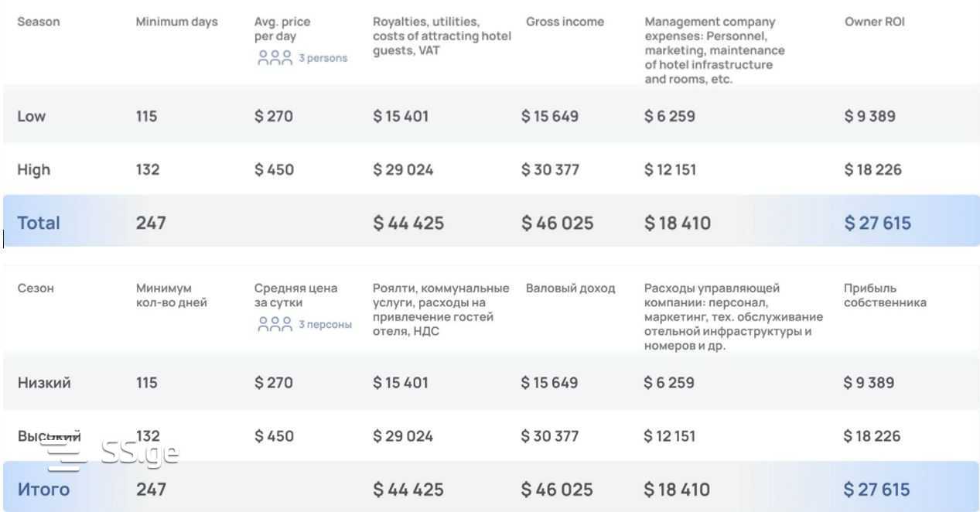The width and height of the screenshot is (980, 512).
Task: Select the "Low" season row label
Action: pos(32,116)
